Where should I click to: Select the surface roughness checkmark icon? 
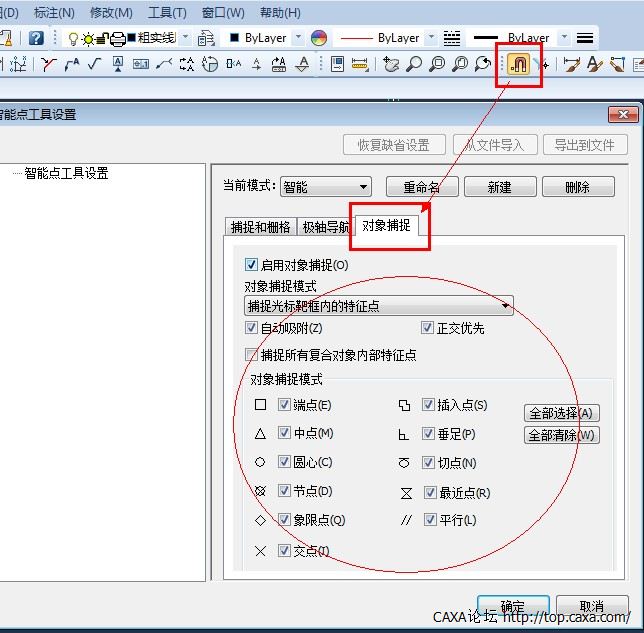pyautogui.click(x=95, y=64)
